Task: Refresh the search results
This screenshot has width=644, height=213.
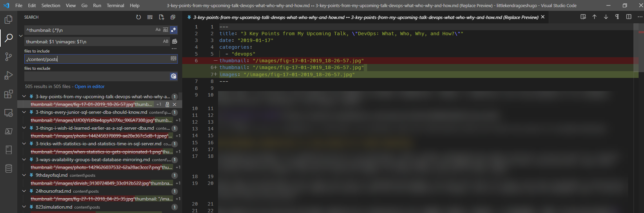Action: pyautogui.click(x=139, y=17)
